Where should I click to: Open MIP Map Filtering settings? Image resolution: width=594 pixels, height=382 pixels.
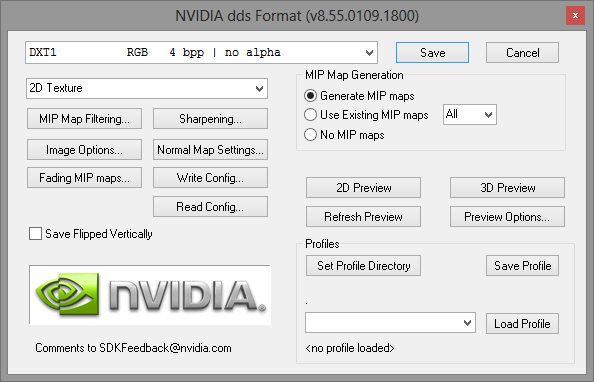pos(84,119)
